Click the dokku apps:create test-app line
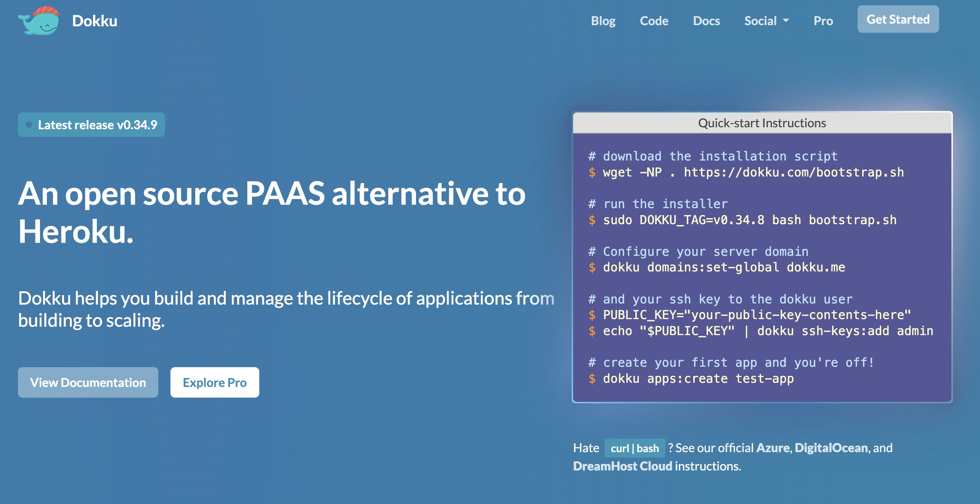This screenshot has width=980, height=504. (691, 379)
